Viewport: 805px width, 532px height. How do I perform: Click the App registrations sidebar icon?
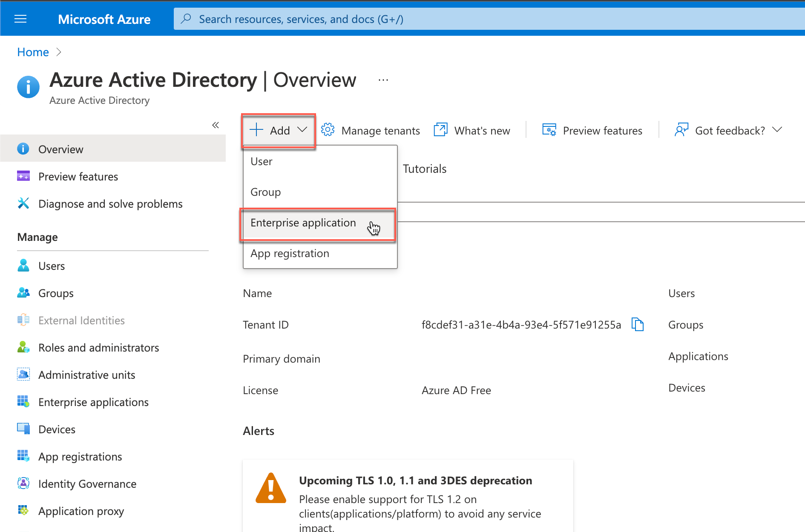23,456
